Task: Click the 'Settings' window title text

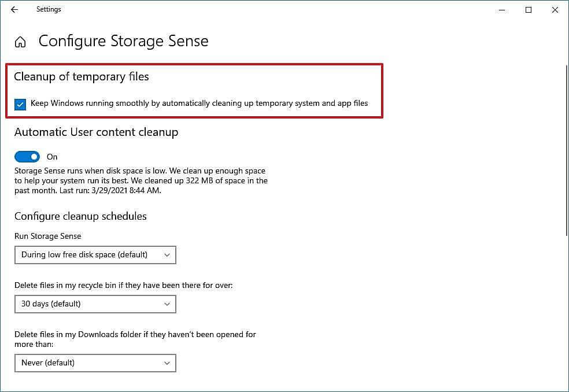Action: point(49,10)
